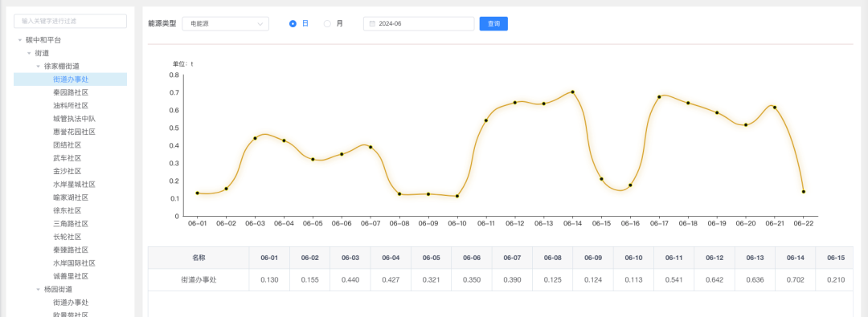Click the 06-03 data point on chart
Image resolution: width=868 pixels, height=317 pixels.
256,138
